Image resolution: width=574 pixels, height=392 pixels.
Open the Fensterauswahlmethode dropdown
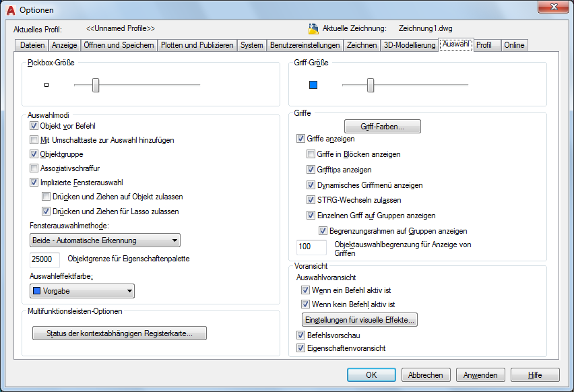[x=105, y=240]
